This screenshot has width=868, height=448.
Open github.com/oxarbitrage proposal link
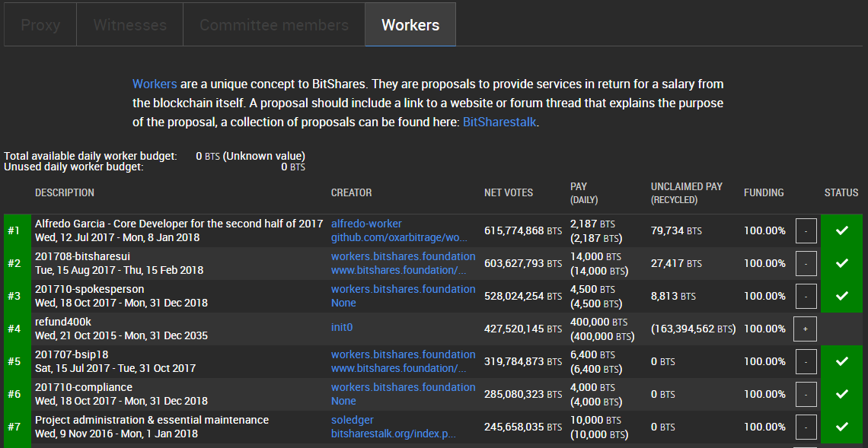point(399,238)
